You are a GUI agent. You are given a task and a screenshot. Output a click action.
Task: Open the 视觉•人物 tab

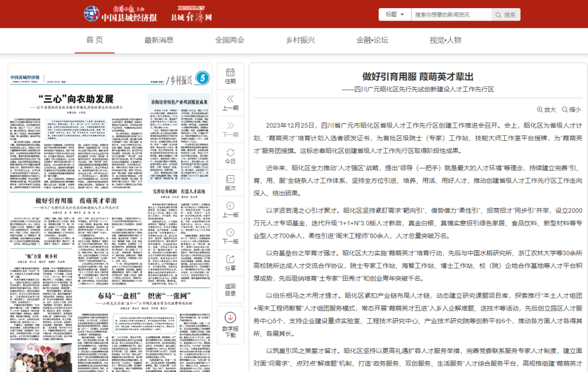445,40
